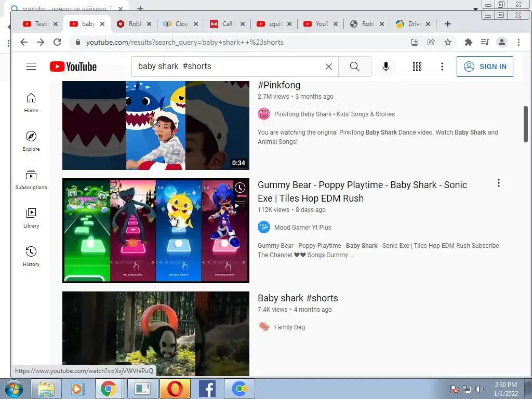Open the Mood Gamer Yt Plus channel
532x399 pixels.
[x=303, y=228]
